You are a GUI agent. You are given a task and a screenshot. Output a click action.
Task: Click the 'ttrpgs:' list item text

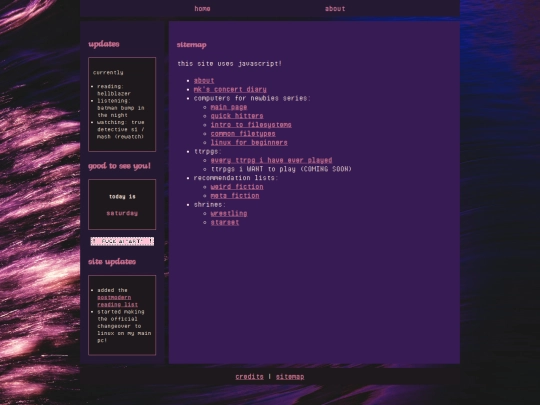tap(208, 152)
